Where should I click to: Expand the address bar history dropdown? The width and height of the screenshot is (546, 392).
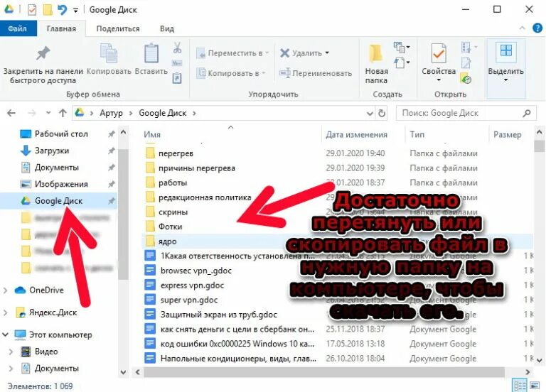[370, 114]
